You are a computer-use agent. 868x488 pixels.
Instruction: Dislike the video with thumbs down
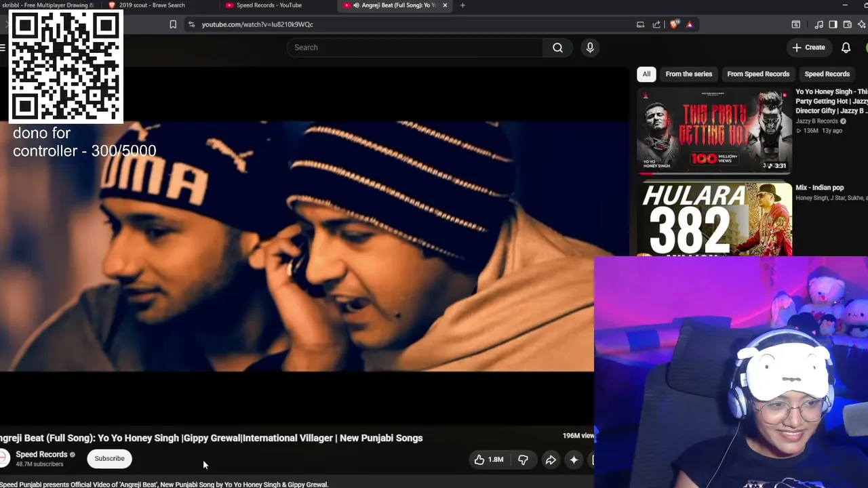523,460
